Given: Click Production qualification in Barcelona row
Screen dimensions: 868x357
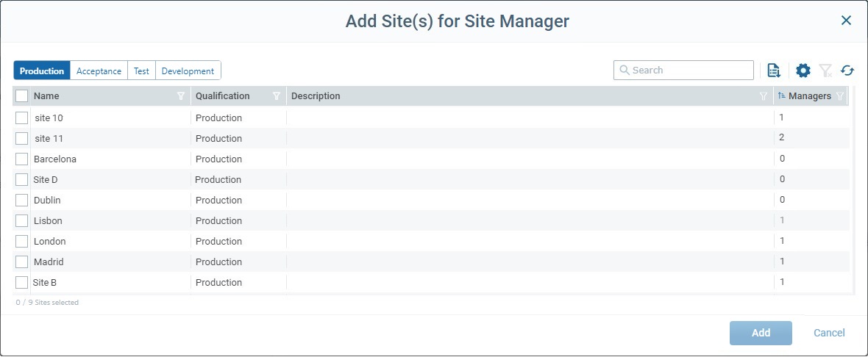Looking at the screenshot, I should tap(218, 159).
